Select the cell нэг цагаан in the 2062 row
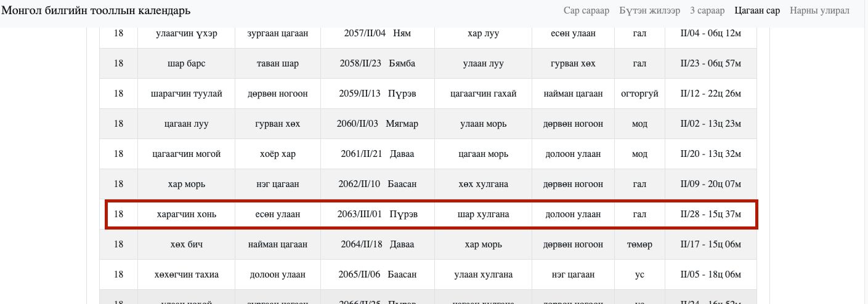Image resolution: width=868 pixels, height=304 pixels. (277, 184)
